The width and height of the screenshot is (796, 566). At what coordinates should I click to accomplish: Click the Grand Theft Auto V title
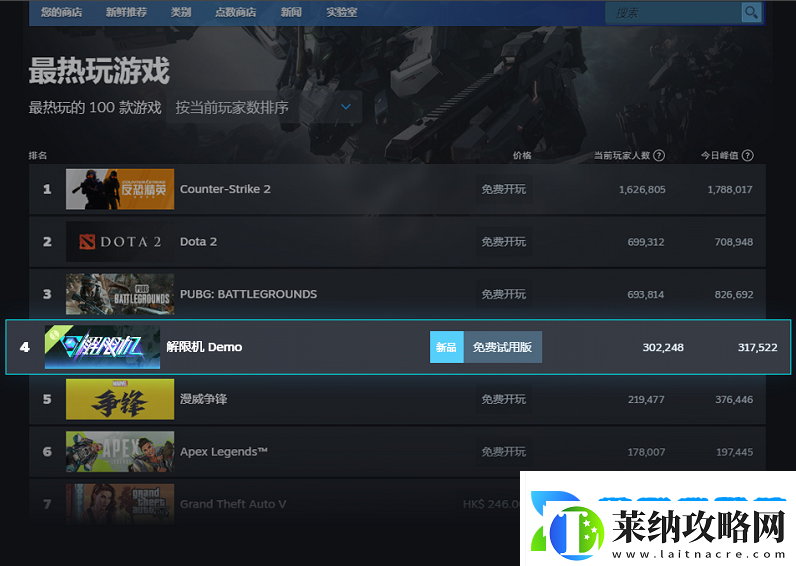click(233, 504)
